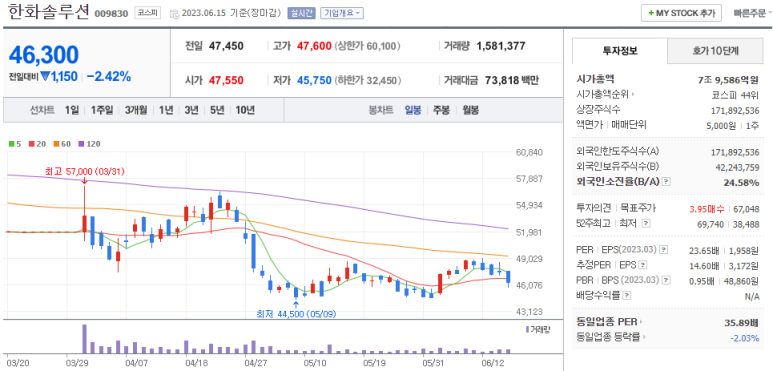Click the plus icon in the MY STOCK 추가 button
This screenshot has height=371, width=773.
(x=651, y=13)
